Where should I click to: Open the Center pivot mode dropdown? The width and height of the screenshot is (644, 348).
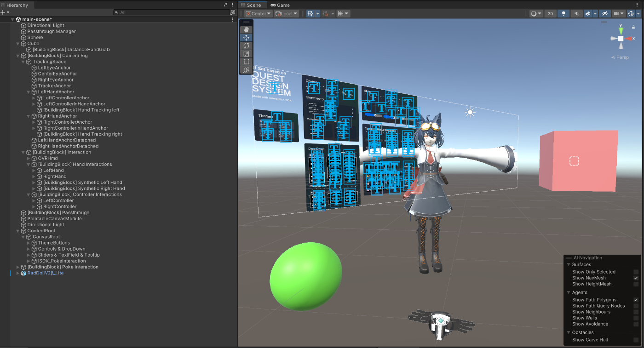coord(259,14)
